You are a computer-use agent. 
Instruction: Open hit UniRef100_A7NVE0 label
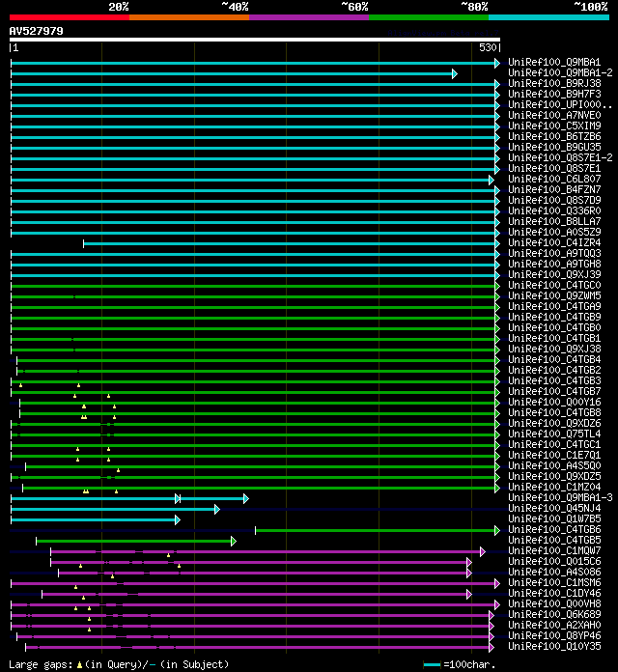pyautogui.click(x=554, y=115)
